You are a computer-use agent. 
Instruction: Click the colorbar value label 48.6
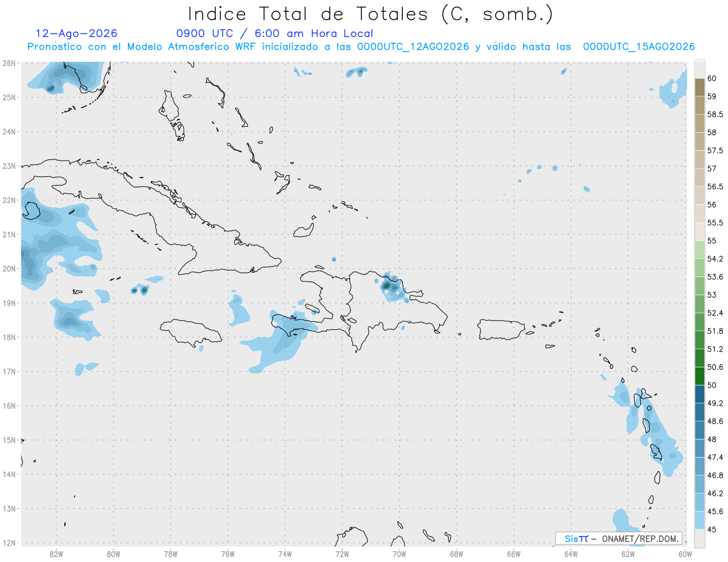715,421
